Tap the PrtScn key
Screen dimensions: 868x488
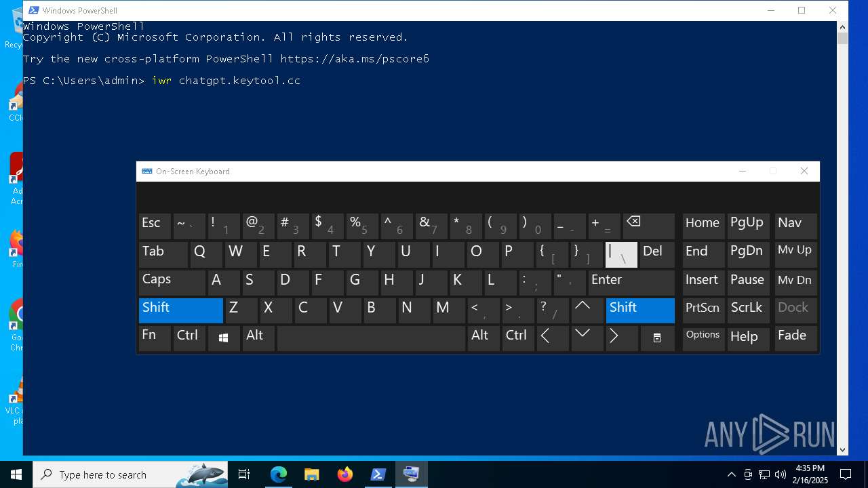703,310
